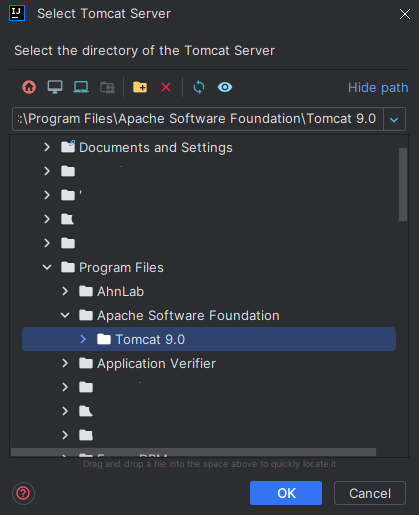Viewport: 419px width, 515px height.
Task: Click the horizontal scrollbar thumb
Action: click(193, 452)
